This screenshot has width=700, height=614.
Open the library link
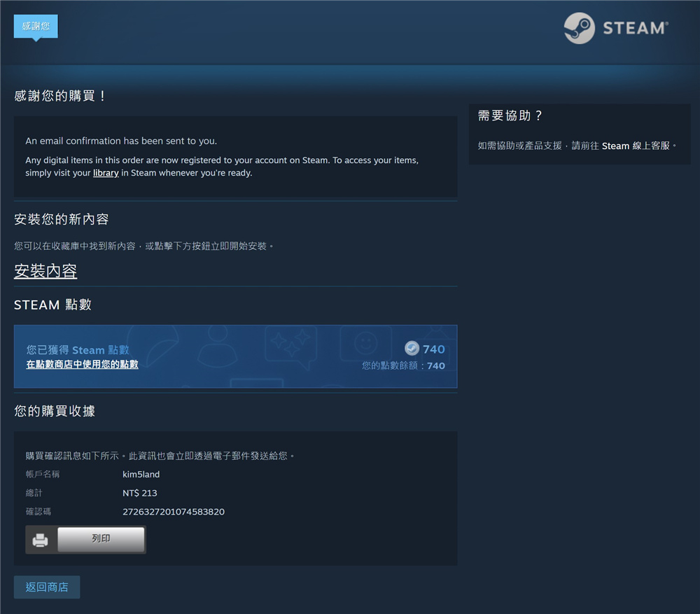[106, 173]
